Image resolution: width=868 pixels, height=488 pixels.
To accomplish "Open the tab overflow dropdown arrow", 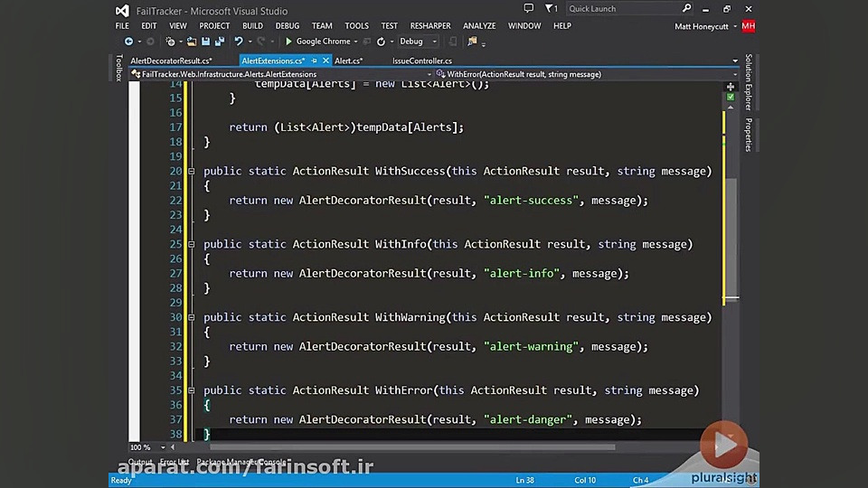I will [734, 61].
